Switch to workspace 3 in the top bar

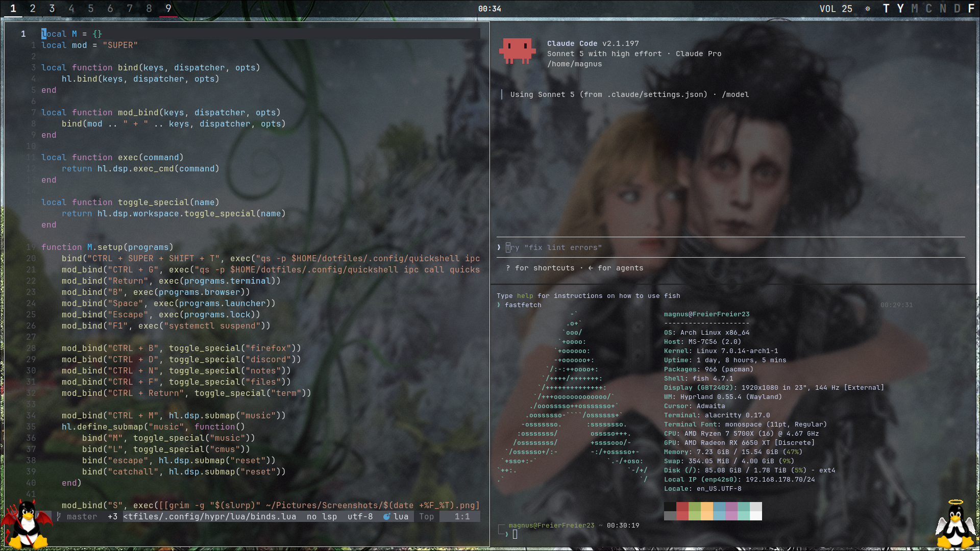52,9
